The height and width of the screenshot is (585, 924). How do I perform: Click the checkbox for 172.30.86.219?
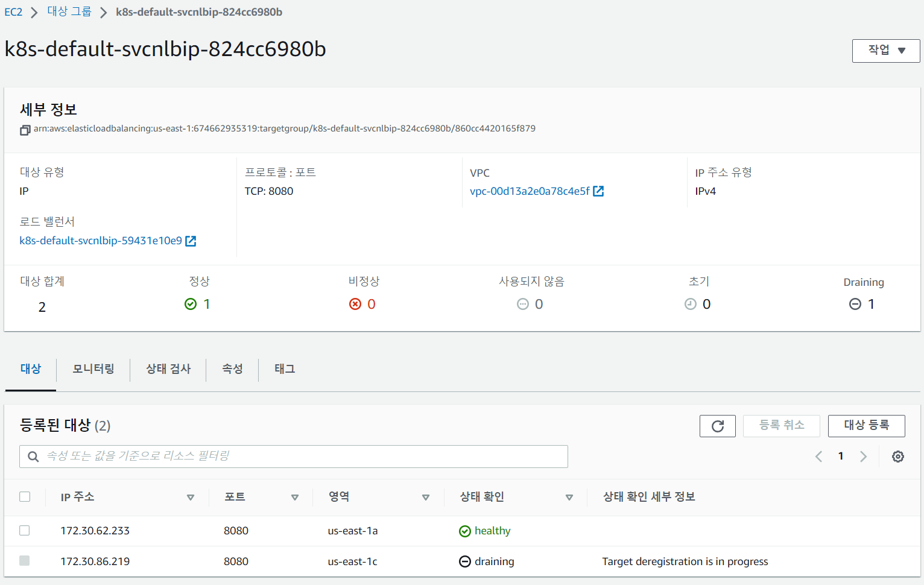[x=25, y=561]
